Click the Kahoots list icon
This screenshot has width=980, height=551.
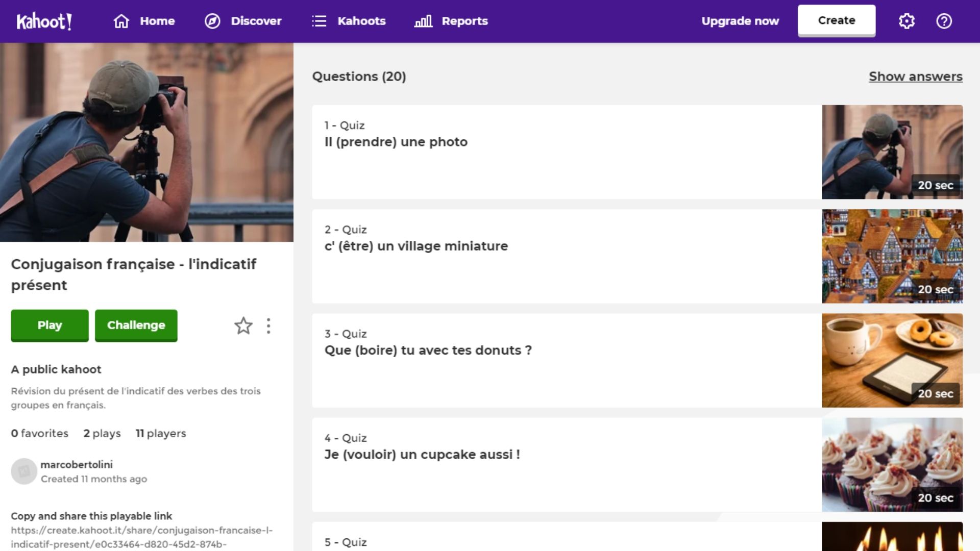tap(319, 21)
